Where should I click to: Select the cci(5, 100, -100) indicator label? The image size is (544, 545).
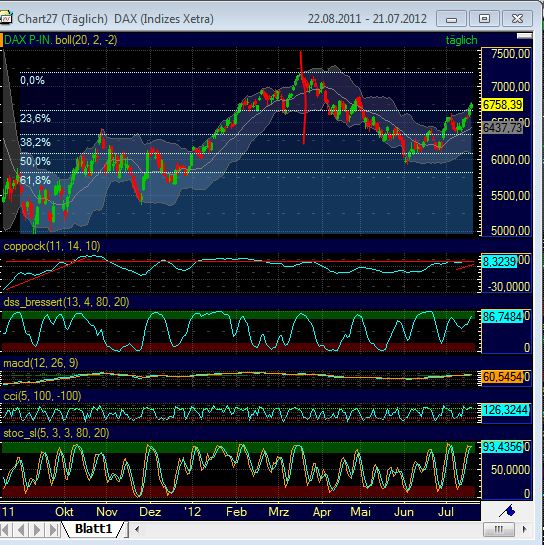[42, 396]
